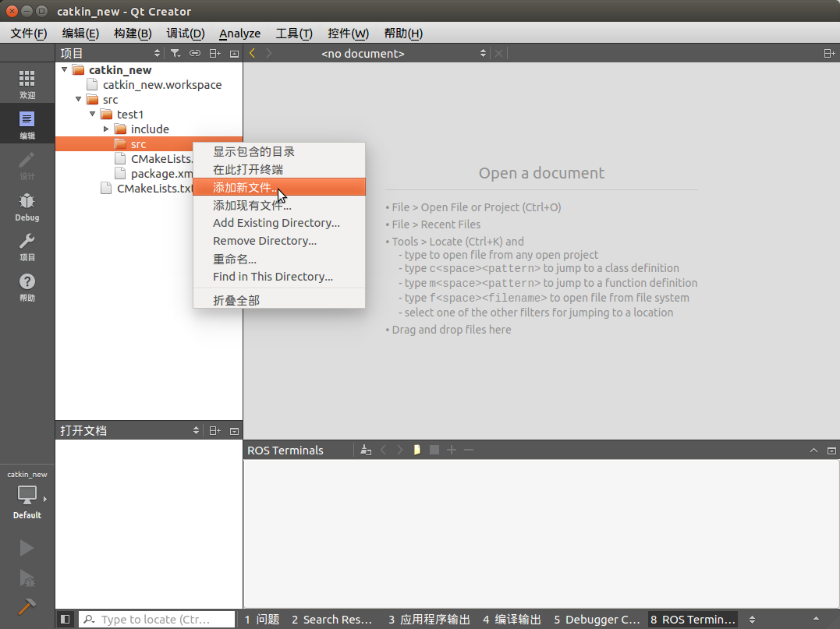Add a new ROS terminal plus
This screenshot has height=629, width=840.
452,450
